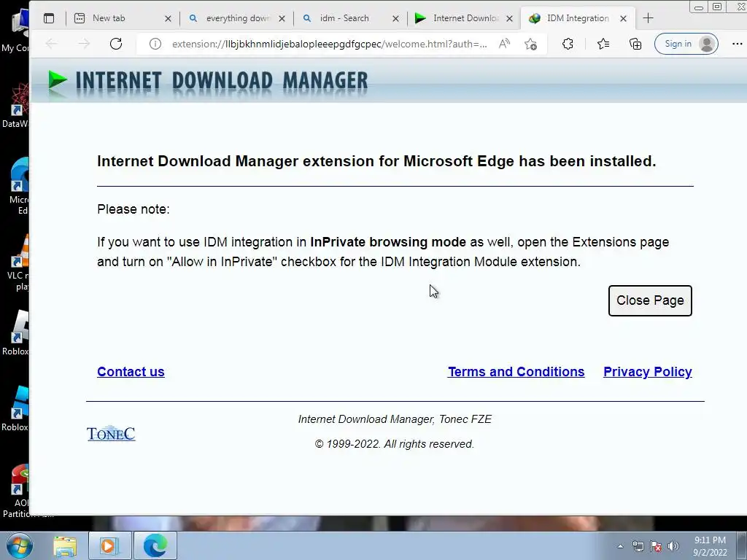The image size is (747, 560).
Task: Click the extension URL address bar
Action: (x=329, y=44)
